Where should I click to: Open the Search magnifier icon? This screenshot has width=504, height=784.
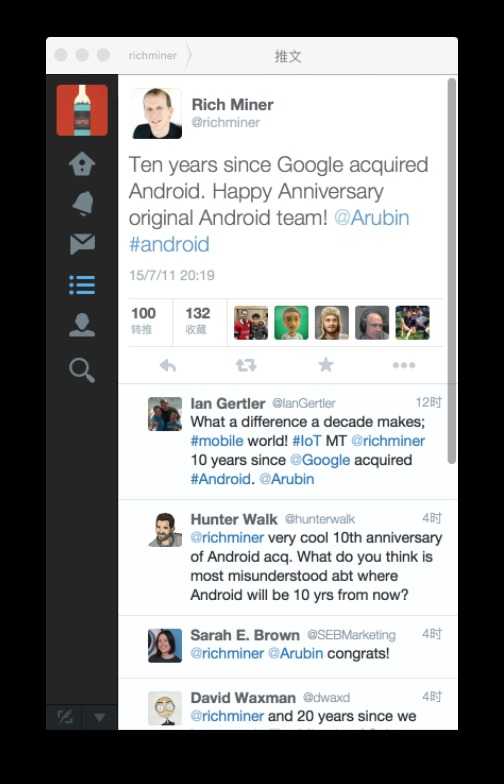point(82,370)
